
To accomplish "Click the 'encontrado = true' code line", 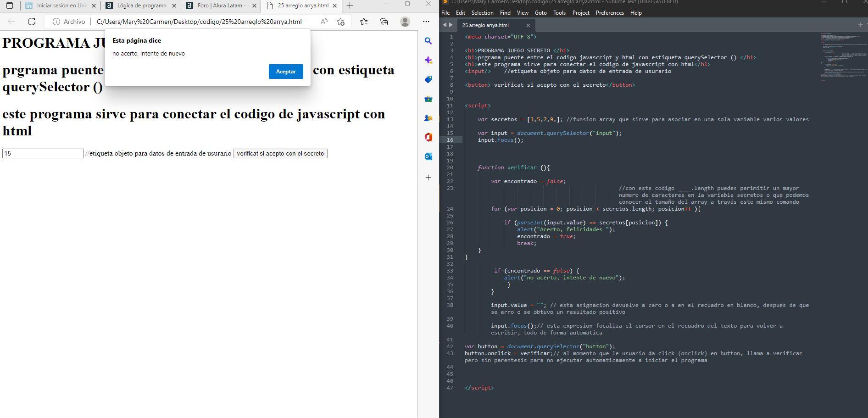I will (546, 236).
